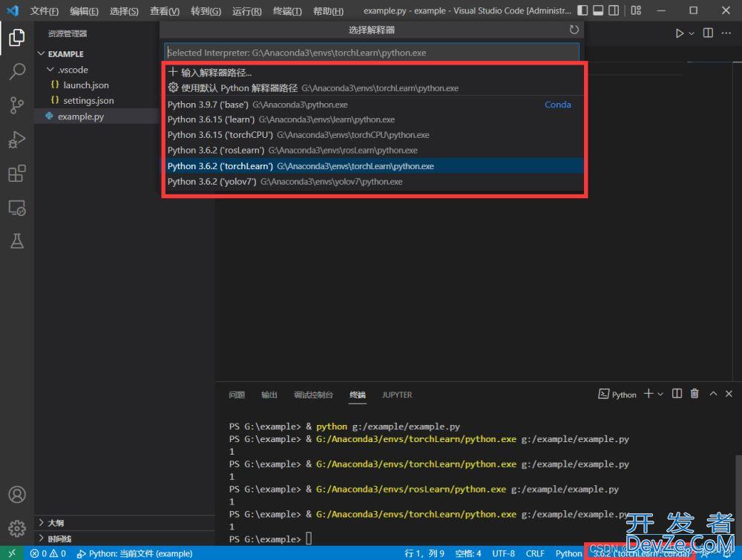Open the Search view icon
Image resolution: width=742 pixels, height=560 pixels.
16,71
